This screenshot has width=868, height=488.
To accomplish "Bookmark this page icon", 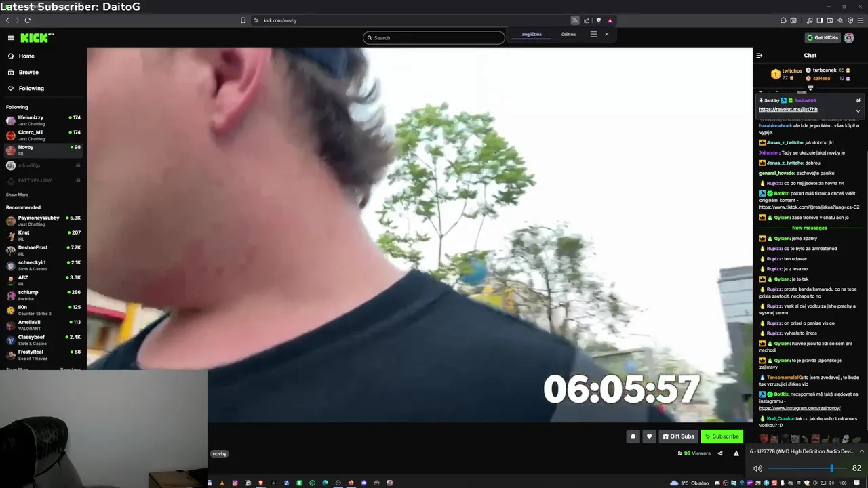I will [x=243, y=20].
